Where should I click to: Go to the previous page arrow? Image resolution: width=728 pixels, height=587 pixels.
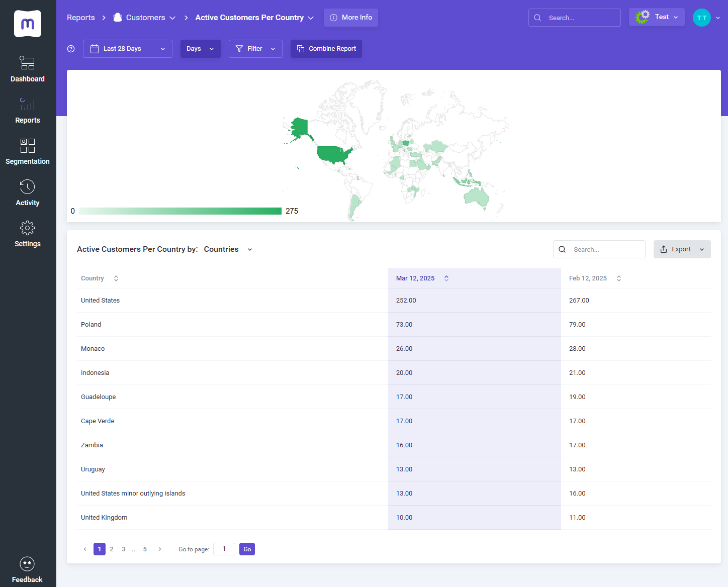[x=85, y=549]
